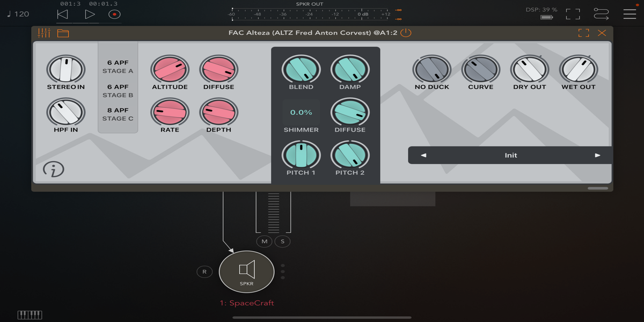Click the info icon in plugin
The width and height of the screenshot is (644, 322).
[x=54, y=170]
